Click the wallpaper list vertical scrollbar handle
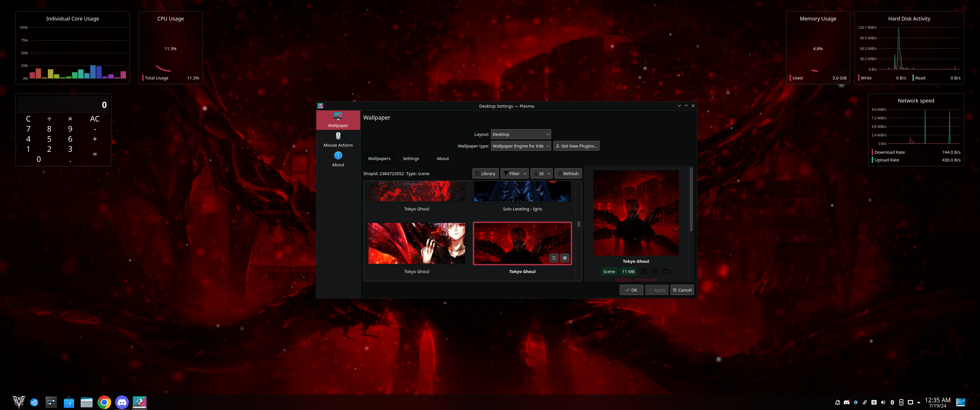 pos(578,224)
